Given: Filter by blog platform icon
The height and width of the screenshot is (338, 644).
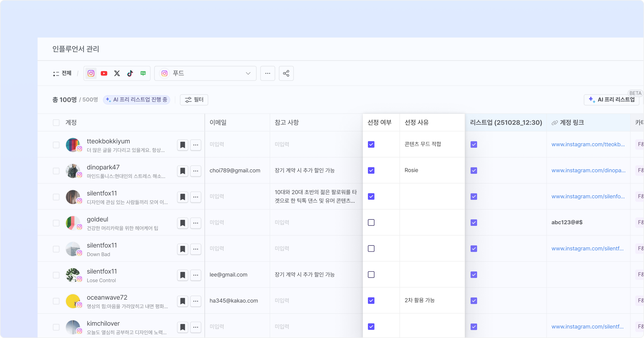Looking at the screenshot, I should pos(143,73).
